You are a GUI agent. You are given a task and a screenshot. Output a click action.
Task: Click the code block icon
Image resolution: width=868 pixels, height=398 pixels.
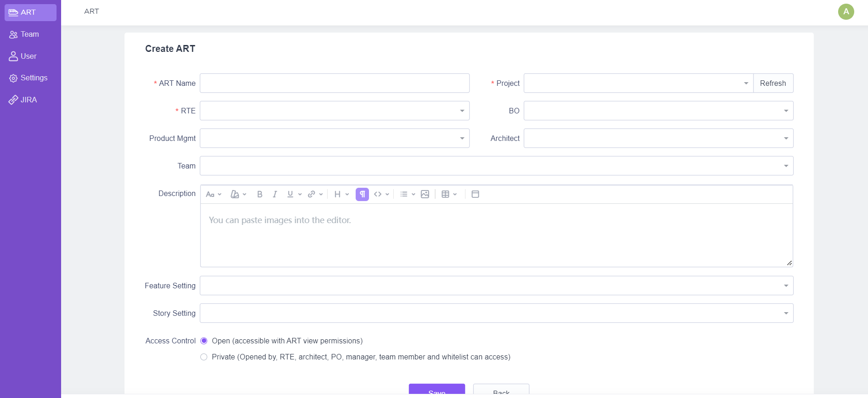[x=378, y=194]
